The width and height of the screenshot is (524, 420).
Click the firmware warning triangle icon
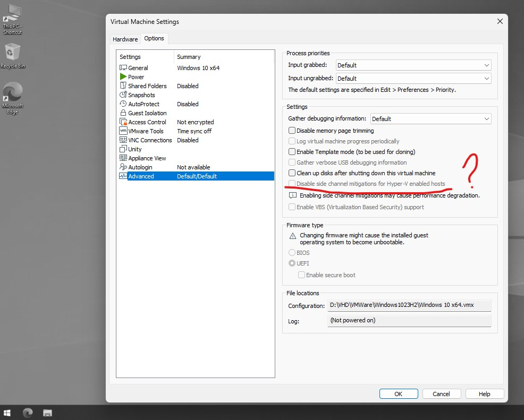(x=292, y=236)
